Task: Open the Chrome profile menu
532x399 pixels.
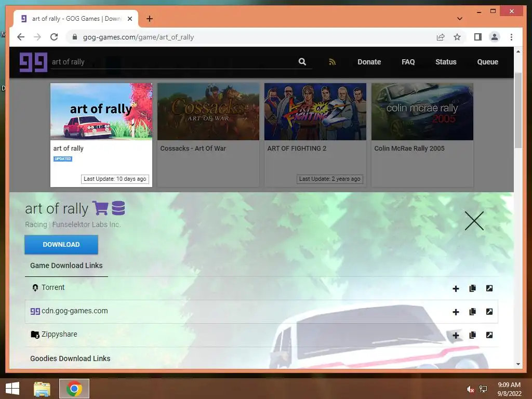Action: (495, 37)
